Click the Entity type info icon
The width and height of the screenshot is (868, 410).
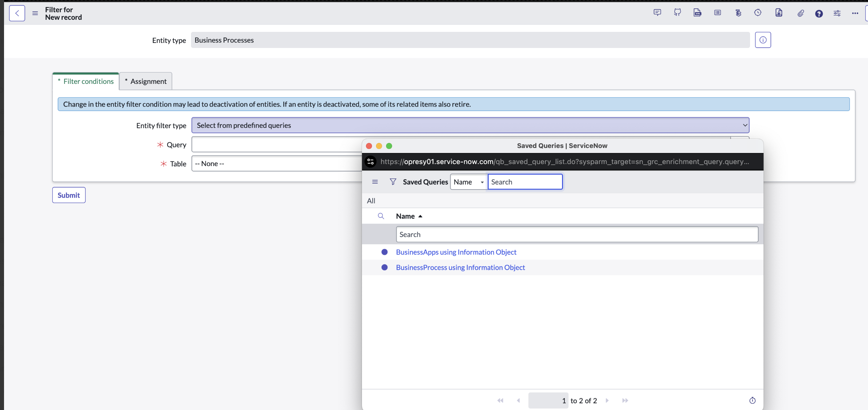pos(763,40)
